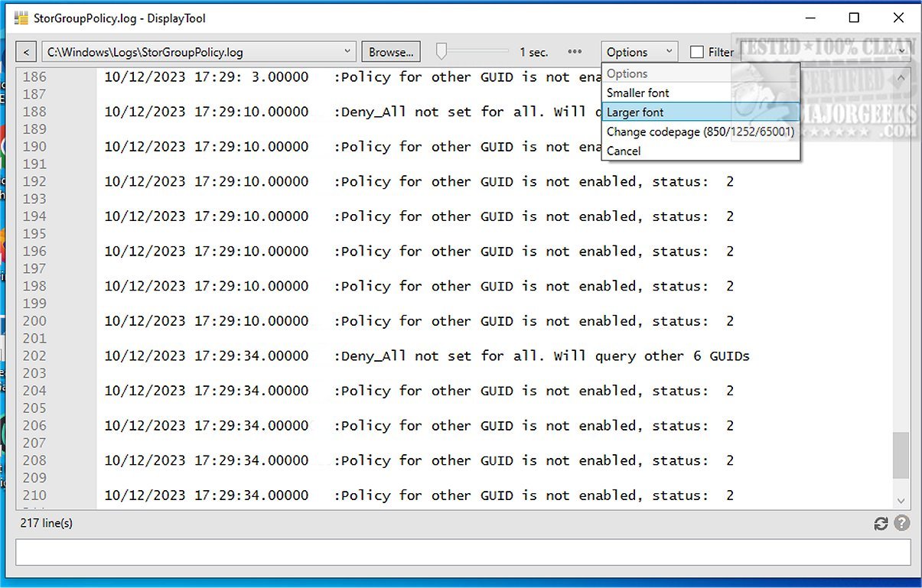Click line number 210
922x588 pixels.
tap(34, 495)
